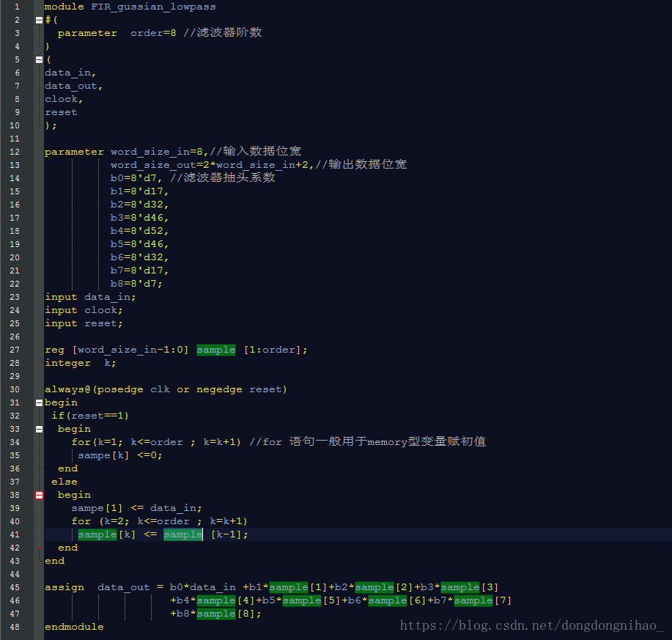This screenshot has height=640, width=672.
Task: Click the coefficient b6=8'd32
Action: point(137,257)
